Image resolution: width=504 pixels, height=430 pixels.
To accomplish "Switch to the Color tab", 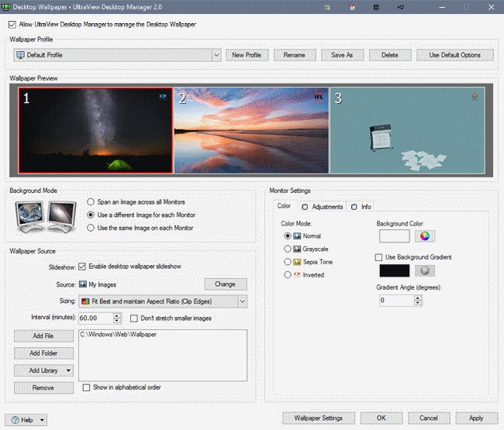I will coord(284,206).
